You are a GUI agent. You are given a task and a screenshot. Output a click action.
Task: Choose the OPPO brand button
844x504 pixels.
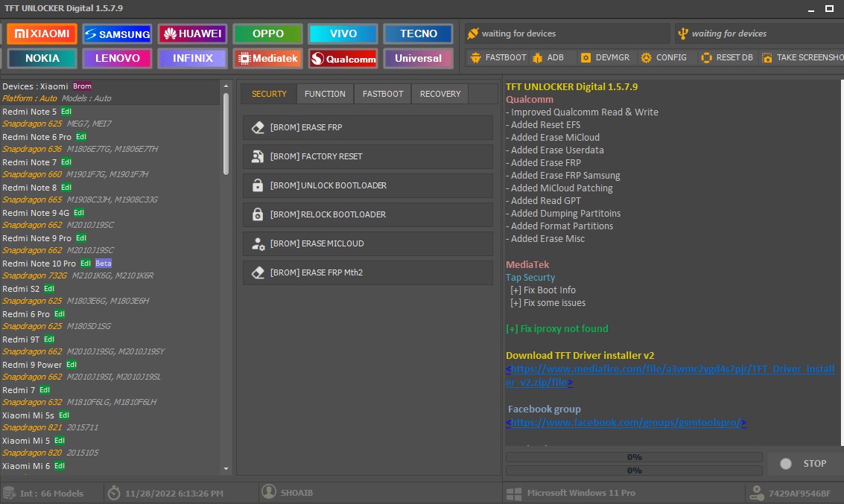(268, 34)
